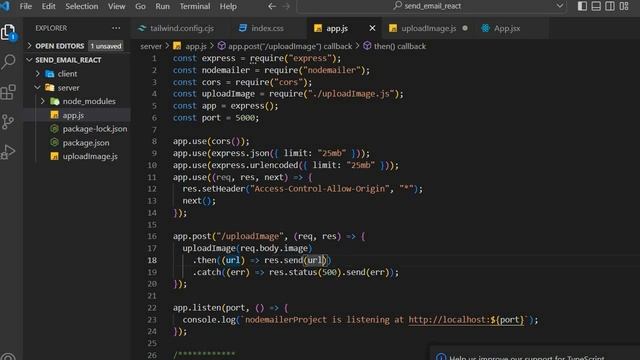
Task: Open the command center dropdown arrow
Action: [x=560, y=6]
